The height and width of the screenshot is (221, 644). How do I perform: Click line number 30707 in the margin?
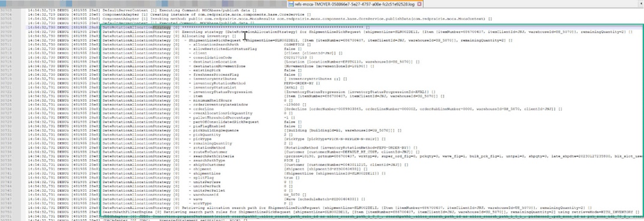pos(6,28)
